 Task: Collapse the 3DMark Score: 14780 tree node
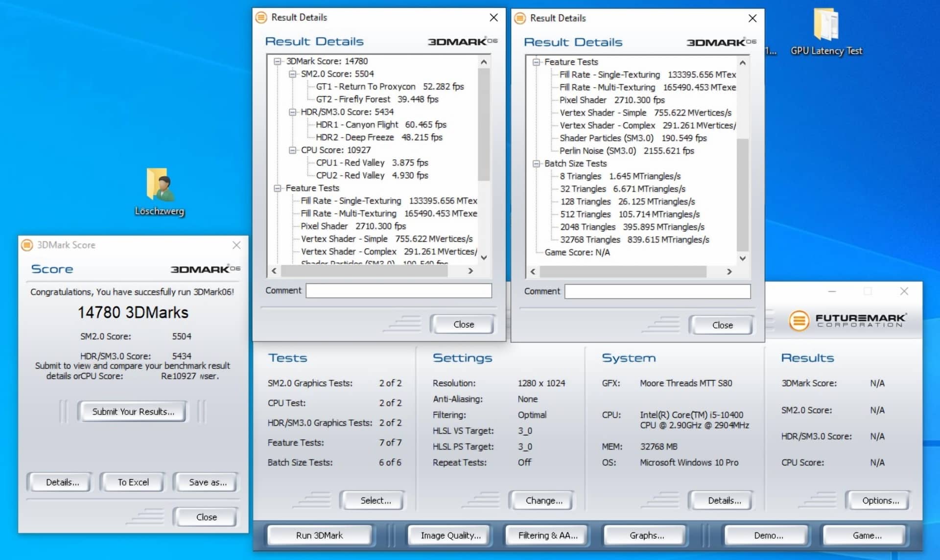click(x=278, y=61)
